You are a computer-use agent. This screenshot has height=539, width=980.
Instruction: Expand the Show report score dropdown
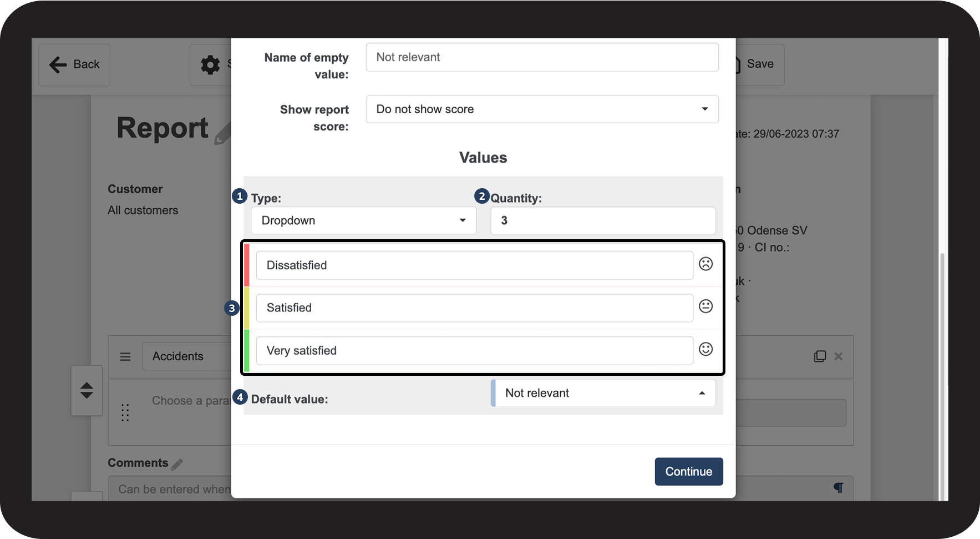pos(542,109)
